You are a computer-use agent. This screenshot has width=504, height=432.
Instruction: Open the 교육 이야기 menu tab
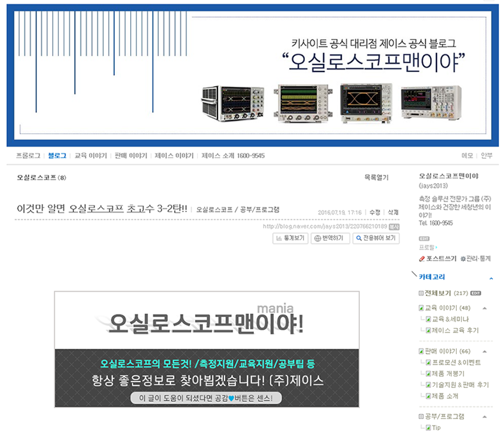point(91,156)
